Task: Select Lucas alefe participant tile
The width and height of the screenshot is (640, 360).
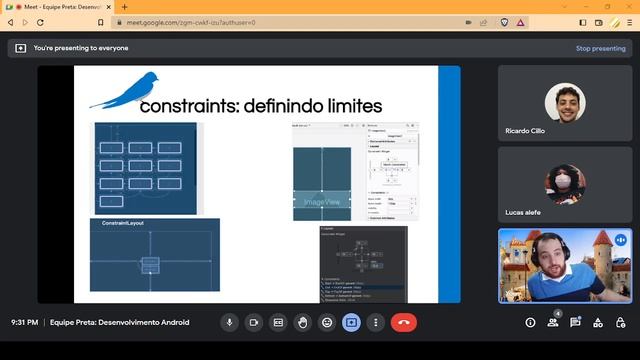Action: [565, 184]
